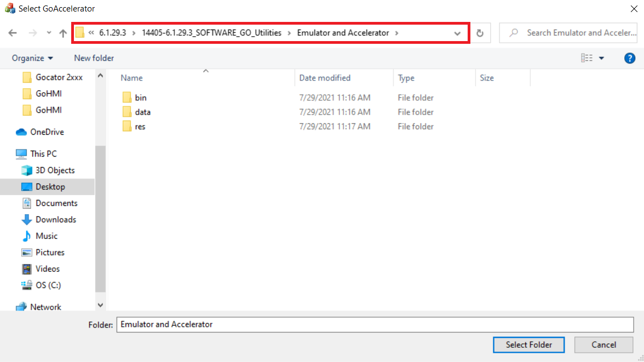Select the bin folder
This screenshot has width=644, height=362.
click(140, 98)
